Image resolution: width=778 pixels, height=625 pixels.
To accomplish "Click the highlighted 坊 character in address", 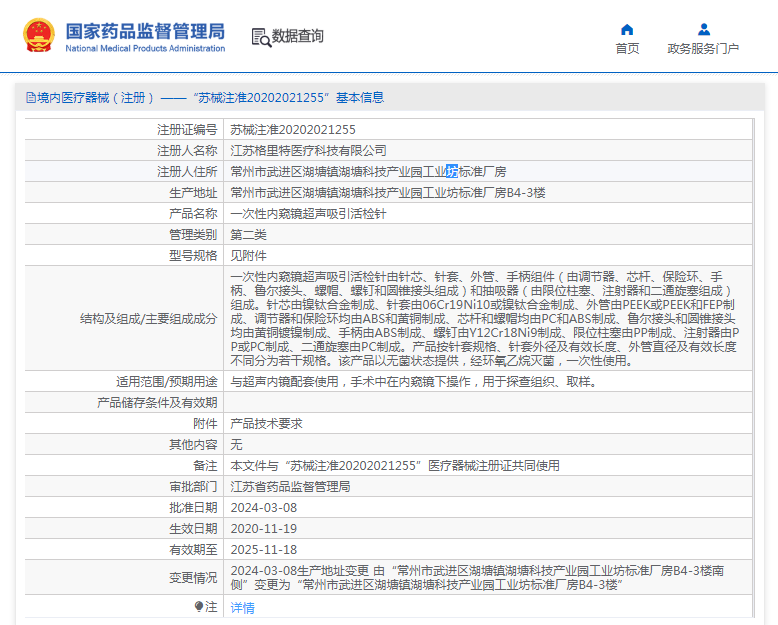I will tap(452, 172).
